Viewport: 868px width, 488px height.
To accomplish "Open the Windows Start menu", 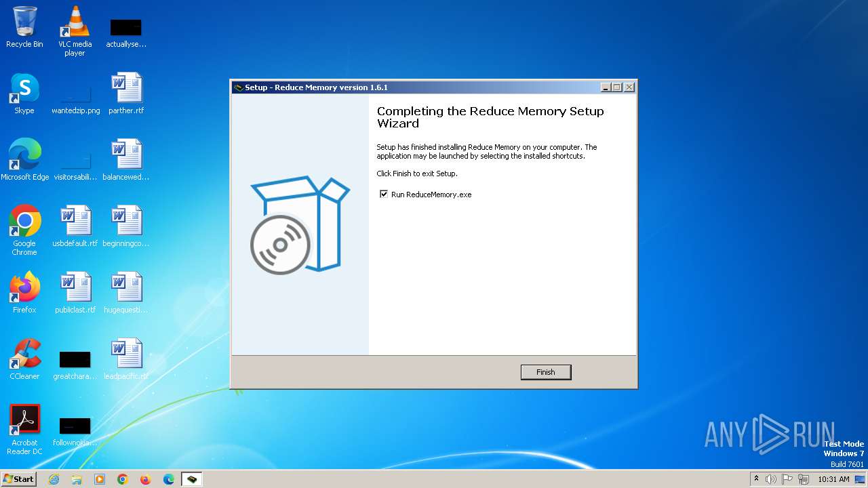I will click(19, 479).
